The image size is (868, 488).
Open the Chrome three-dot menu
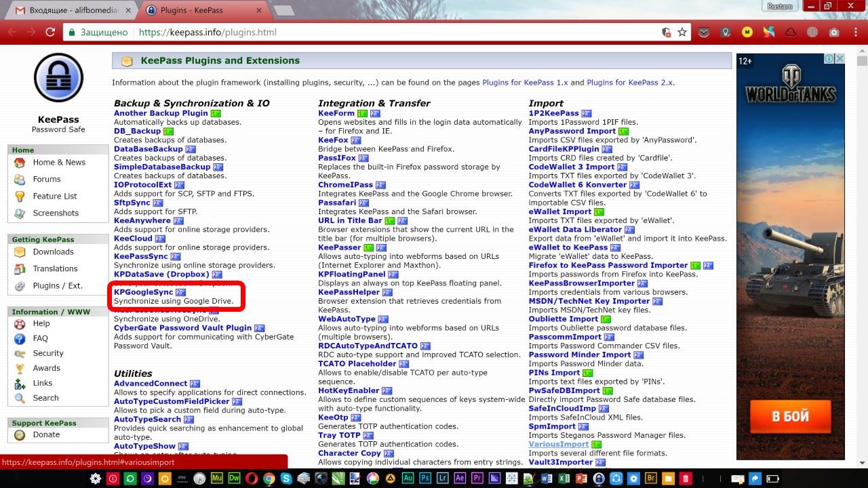855,32
